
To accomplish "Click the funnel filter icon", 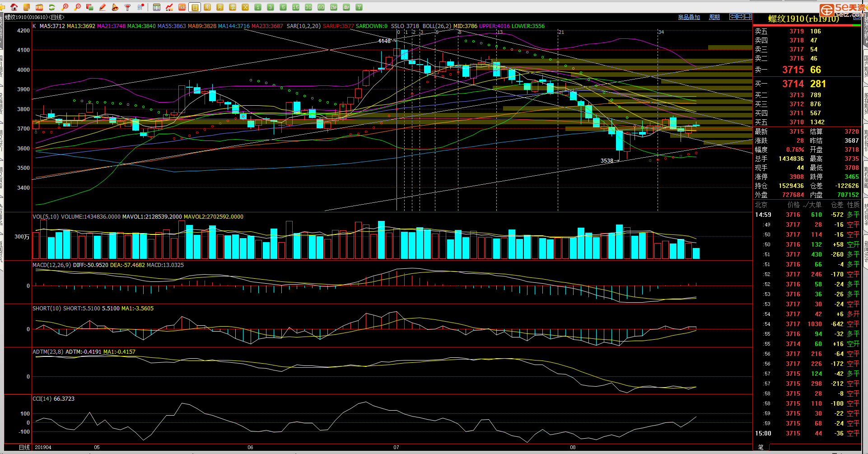I will click(x=128, y=7).
